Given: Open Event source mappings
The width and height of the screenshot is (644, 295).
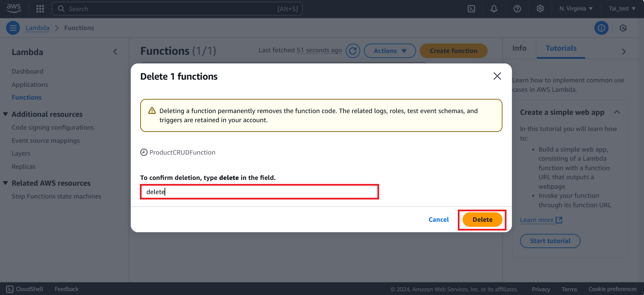Looking at the screenshot, I should [x=46, y=141].
